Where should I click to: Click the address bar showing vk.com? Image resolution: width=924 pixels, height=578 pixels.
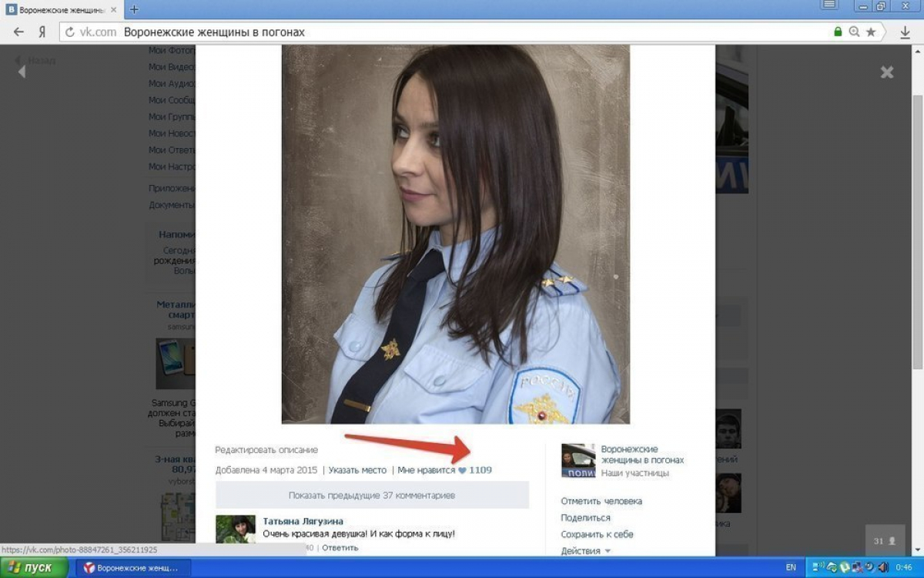(462, 32)
